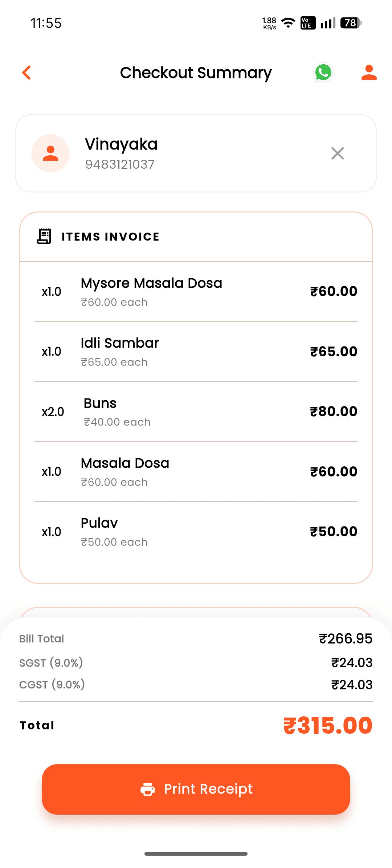Tap the printer icon on Print Receipt
392x868 pixels.
[148, 789]
